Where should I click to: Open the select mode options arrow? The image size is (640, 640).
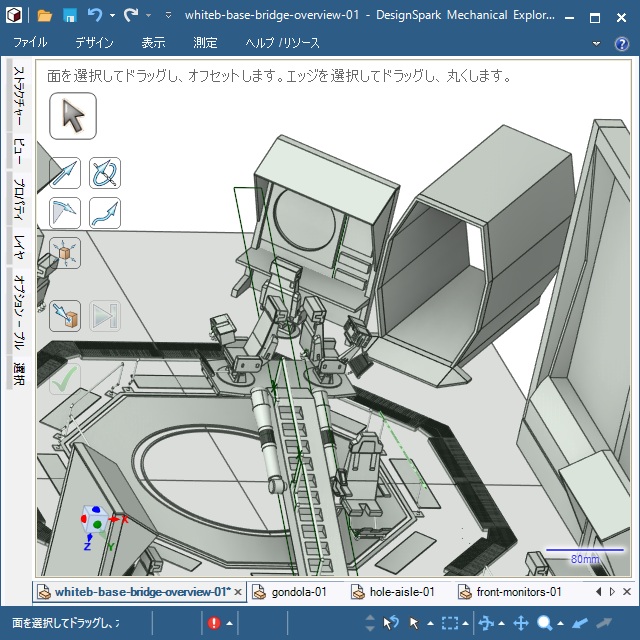point(430,623)
